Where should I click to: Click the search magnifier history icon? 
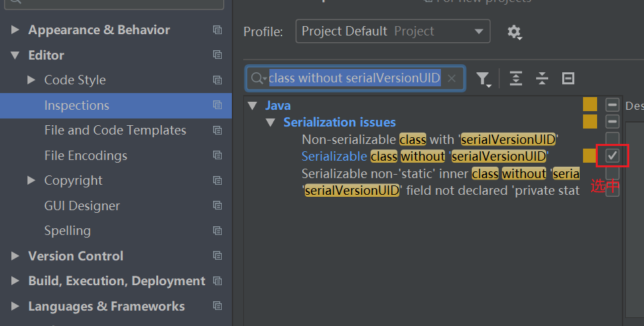click(259, 78)
